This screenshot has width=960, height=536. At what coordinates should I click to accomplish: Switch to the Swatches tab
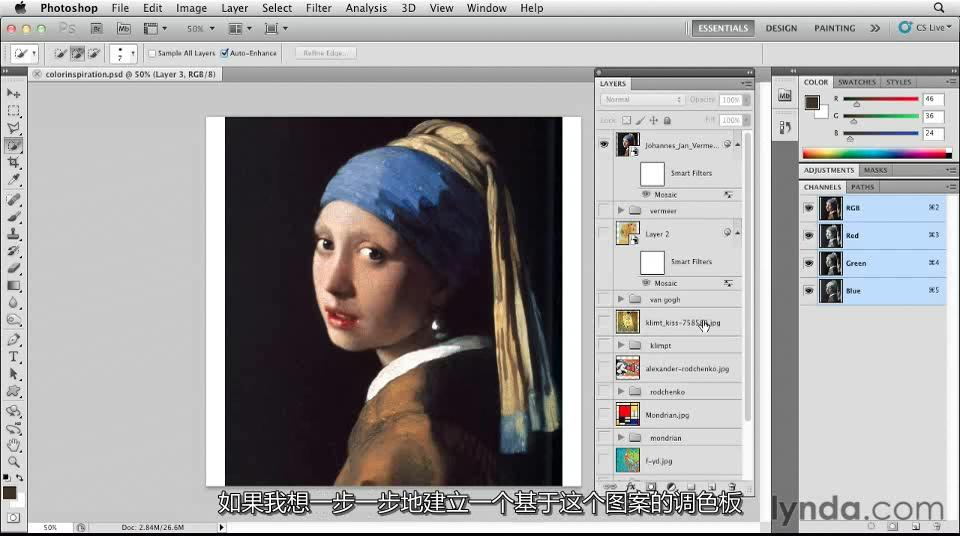click(x=856, y=82)
